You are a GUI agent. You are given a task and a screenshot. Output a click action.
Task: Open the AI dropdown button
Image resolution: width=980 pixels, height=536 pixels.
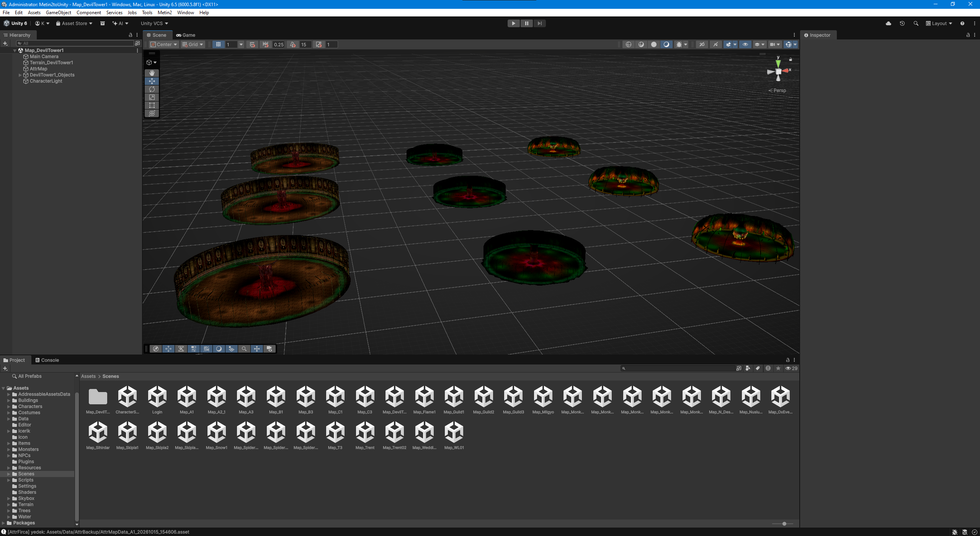click(120, 23)
